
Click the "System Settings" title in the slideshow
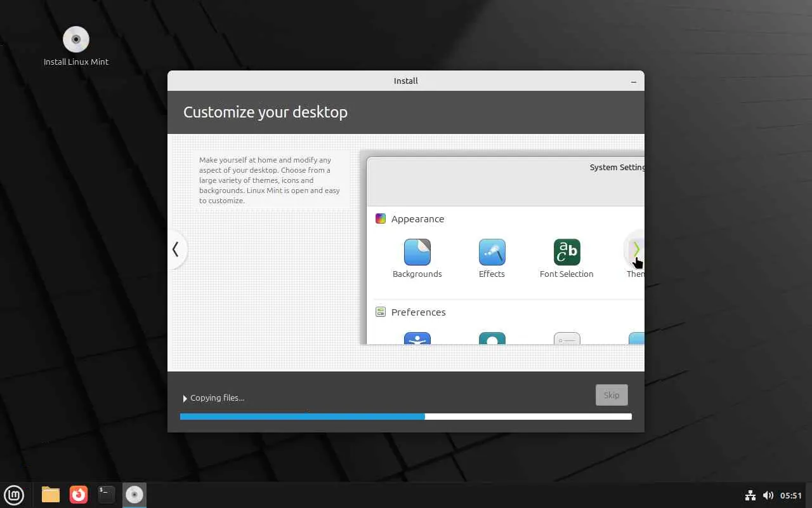coord(617,168)
